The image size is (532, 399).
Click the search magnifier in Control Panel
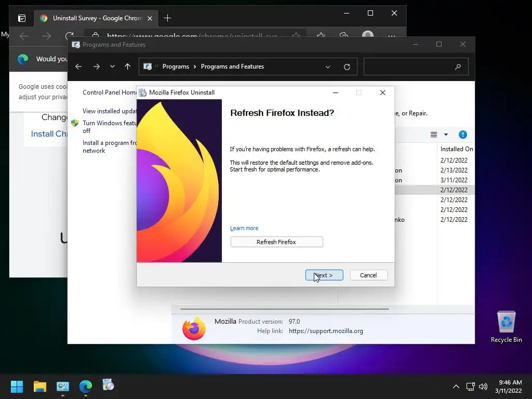[x=458, y=67]
